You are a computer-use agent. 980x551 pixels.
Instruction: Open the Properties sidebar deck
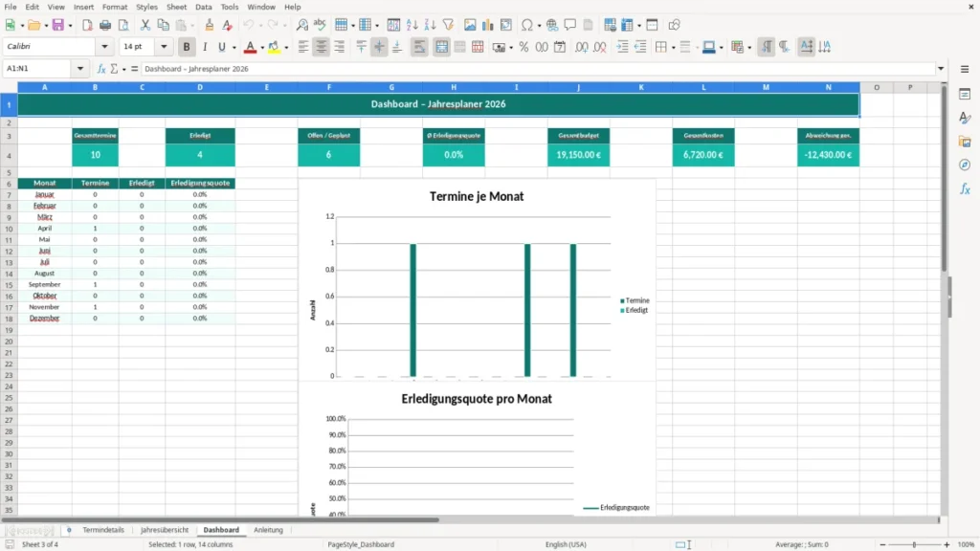pos(965,94)
